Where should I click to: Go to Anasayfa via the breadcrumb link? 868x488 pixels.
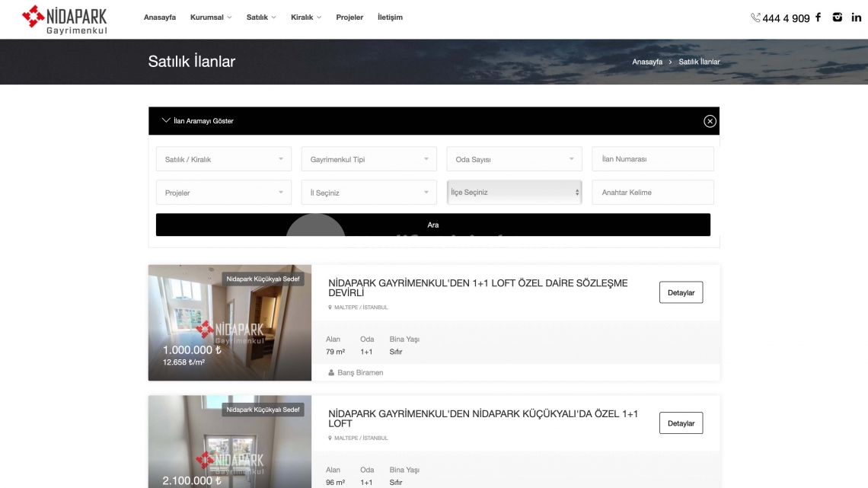tap(646, 62)
